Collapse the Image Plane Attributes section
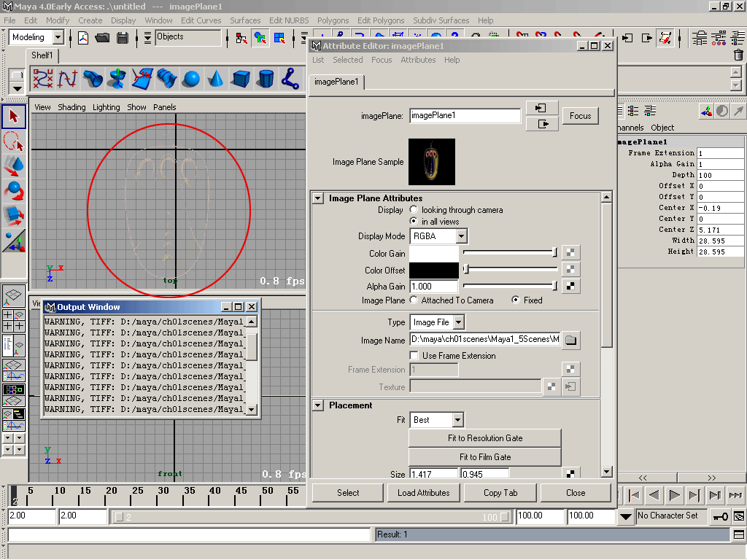Viewport: 747px width, 560px height. [x=318, y=198]
